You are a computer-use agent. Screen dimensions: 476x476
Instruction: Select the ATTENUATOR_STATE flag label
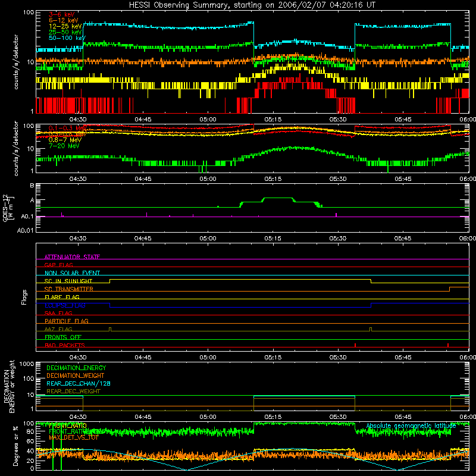coord(72,257)
